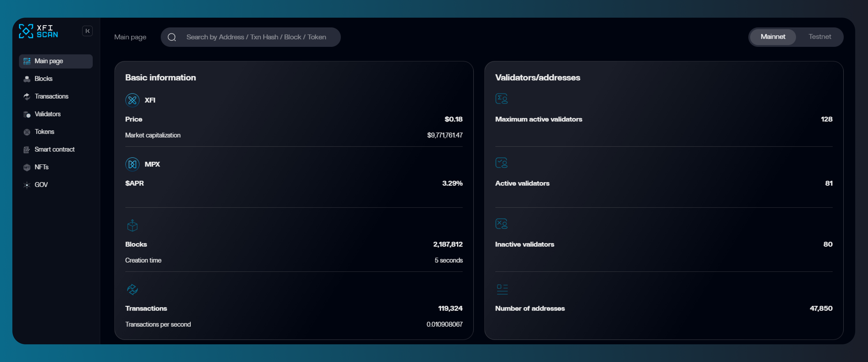868x362 pixels.
Task: Click market cap value $9,771,761.47
Action: (445, 135)
